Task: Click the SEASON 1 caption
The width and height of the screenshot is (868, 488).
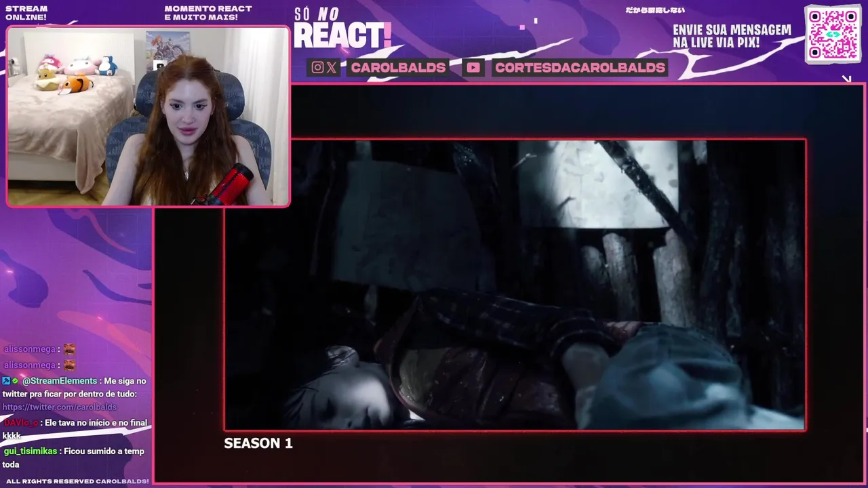Action: tap(258, 443)
